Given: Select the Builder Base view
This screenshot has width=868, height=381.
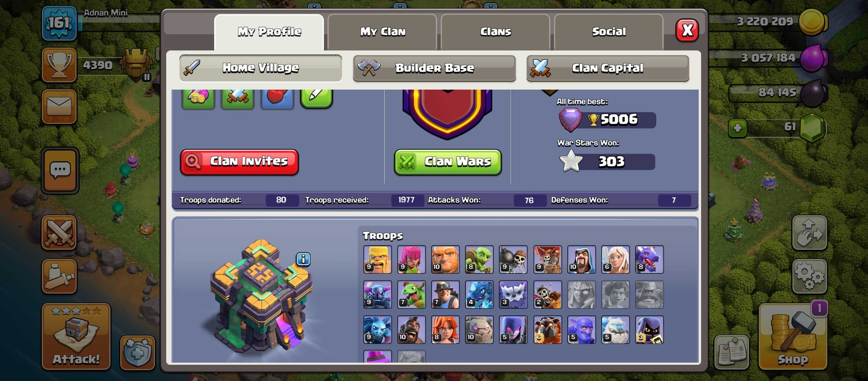Looking at the screenshot, I should [x=434, y=68].
